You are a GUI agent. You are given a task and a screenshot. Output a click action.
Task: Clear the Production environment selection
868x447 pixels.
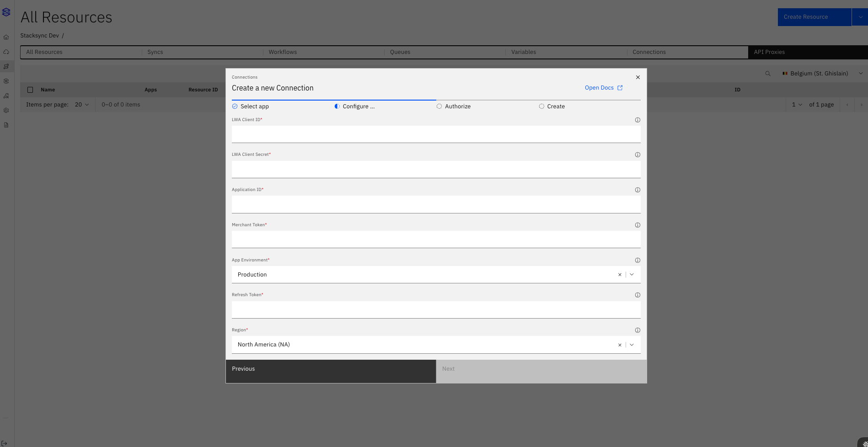click(620, 275)
